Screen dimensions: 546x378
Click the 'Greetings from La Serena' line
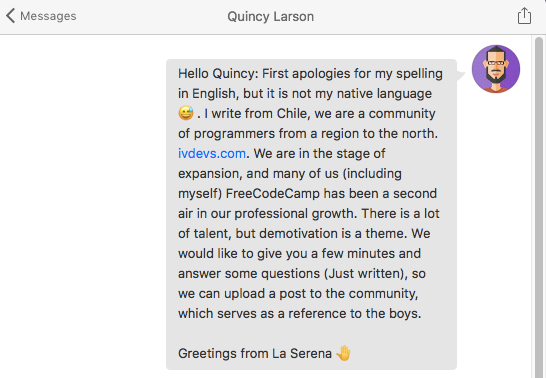pyautogui.click(x=255, y=353)
